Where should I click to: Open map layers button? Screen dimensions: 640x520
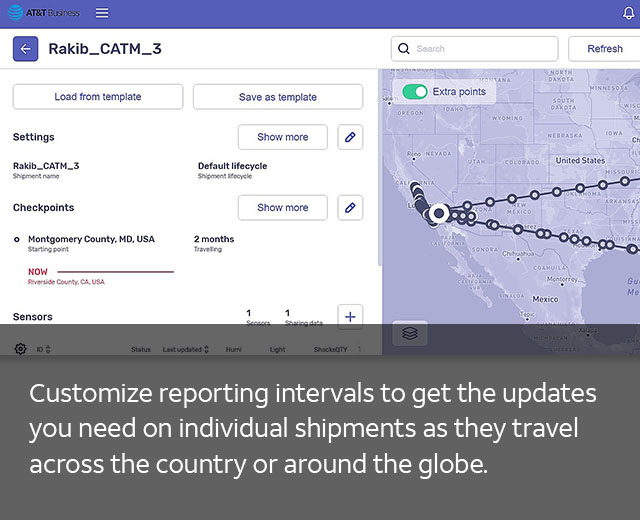410,334
